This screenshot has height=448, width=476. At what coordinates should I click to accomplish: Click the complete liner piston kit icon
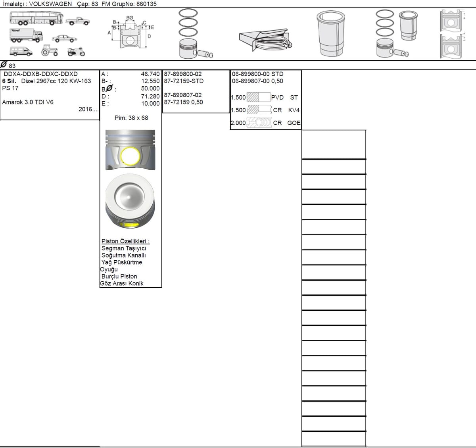[397, 34]
